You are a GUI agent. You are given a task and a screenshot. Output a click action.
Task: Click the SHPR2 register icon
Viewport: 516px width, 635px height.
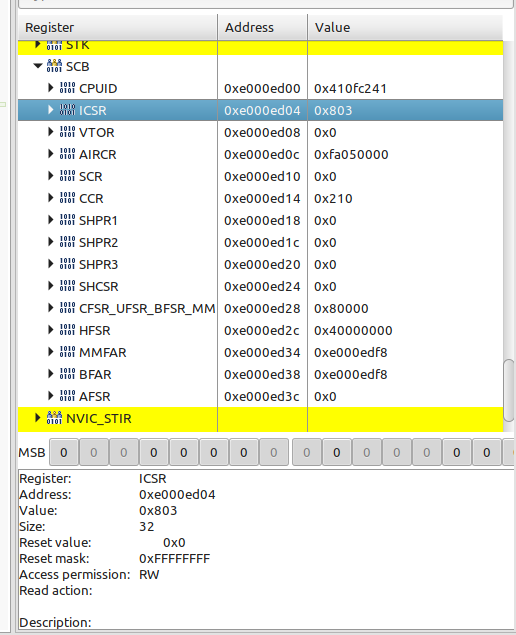[x=67, y=242]
